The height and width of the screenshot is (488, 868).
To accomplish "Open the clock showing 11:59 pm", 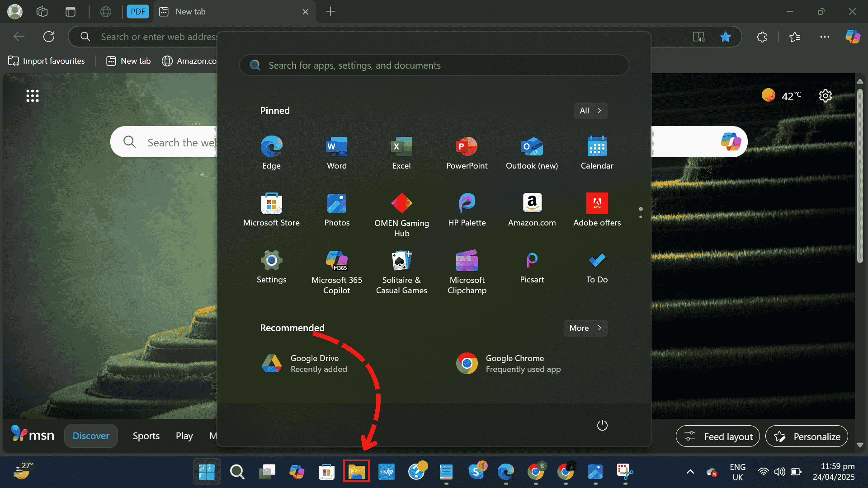I will pyautogui.click(x=834, y=472).
